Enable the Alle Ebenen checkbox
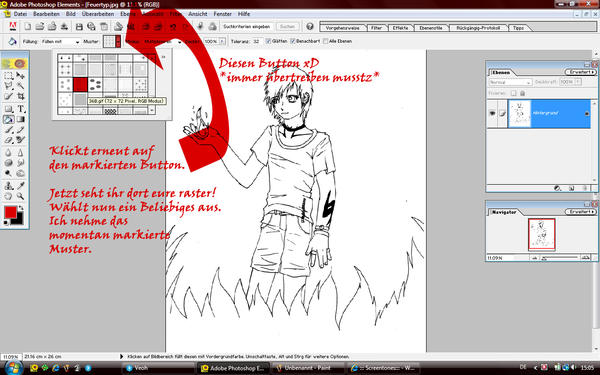600x375 pixels. pos(326,41)
